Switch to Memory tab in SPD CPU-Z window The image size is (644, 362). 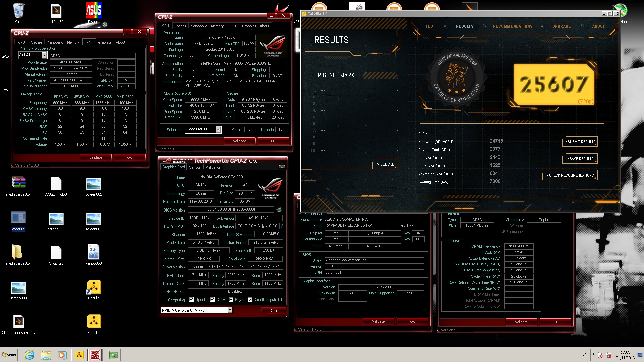point(73,42)
